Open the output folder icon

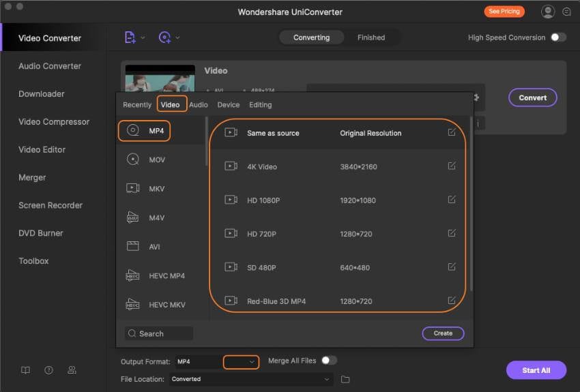pyautogui.click(x=345, y=379)
